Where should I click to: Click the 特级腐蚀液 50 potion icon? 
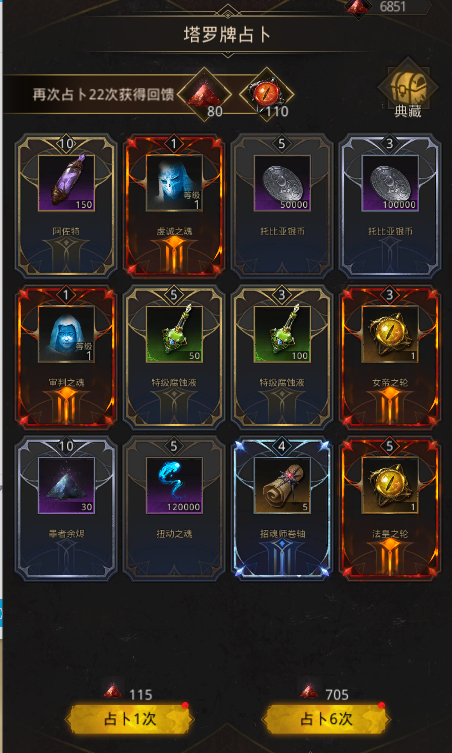tap(174, 334)
